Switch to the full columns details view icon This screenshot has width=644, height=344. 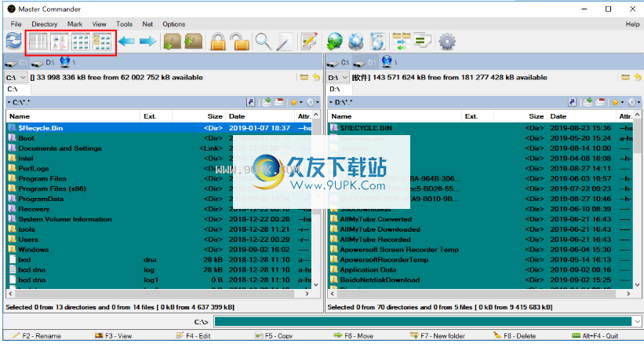38,42
